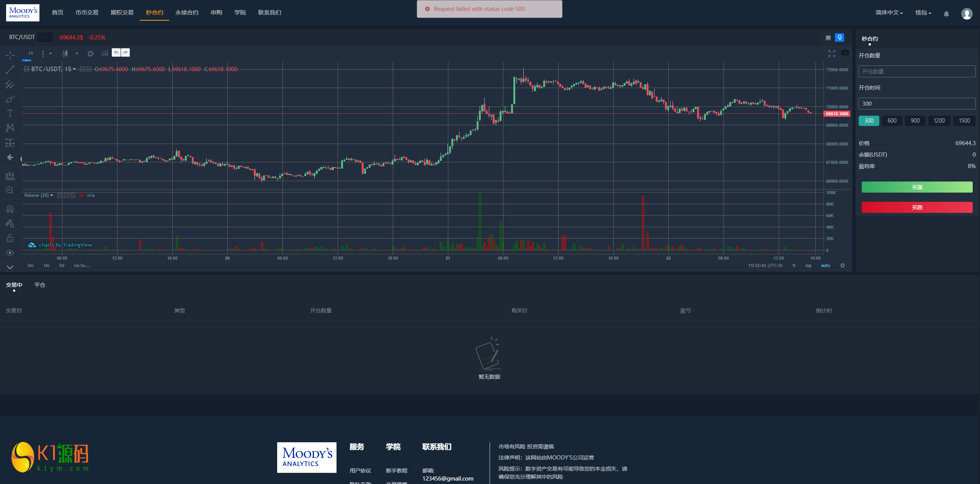Toggle magnet mode in drawing toolbar
Screen dimensions: 980x484
point(10,209)
